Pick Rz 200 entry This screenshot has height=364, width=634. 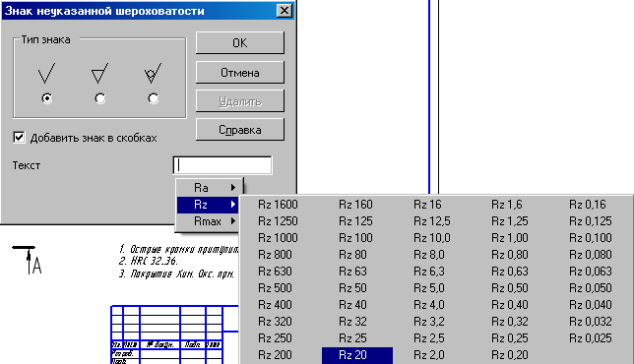coord(275,355)
